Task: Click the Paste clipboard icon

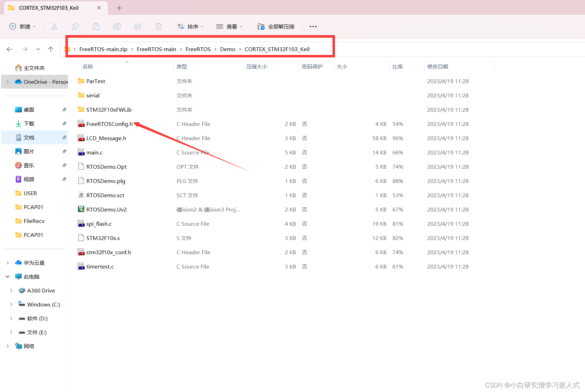Action: (96, 26)
